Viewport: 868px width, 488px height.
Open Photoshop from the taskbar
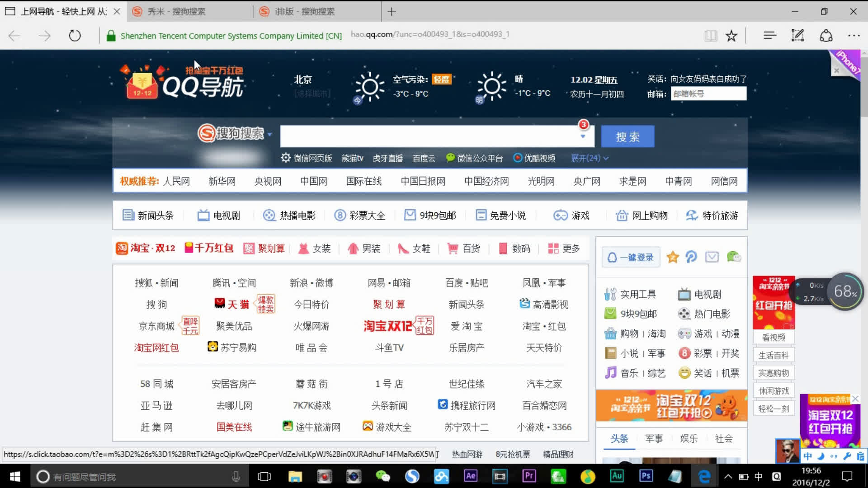[x=646, y=476]
